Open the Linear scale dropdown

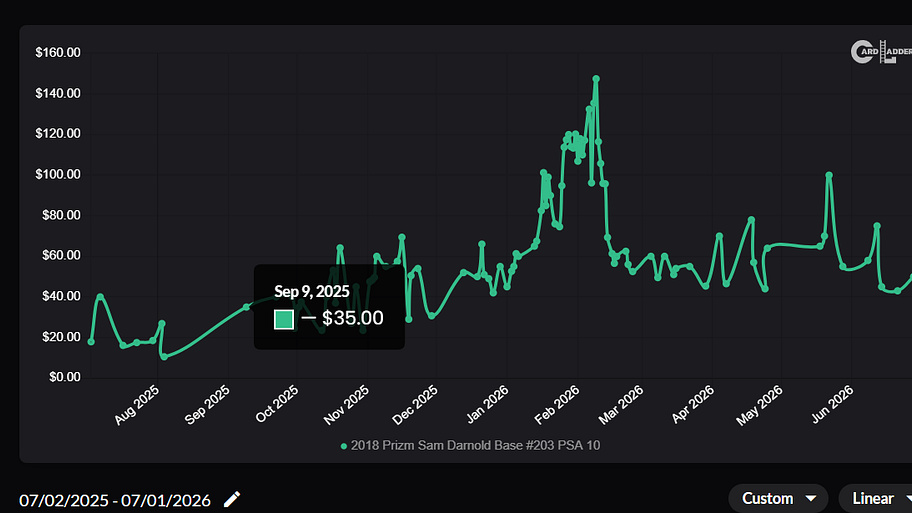pos(875,498)
